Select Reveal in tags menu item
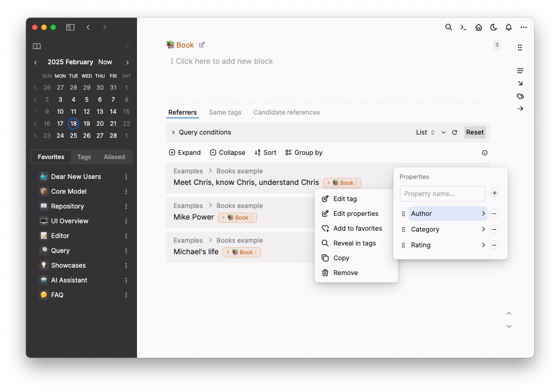This screenshot has height=392, width=560. 356,243
